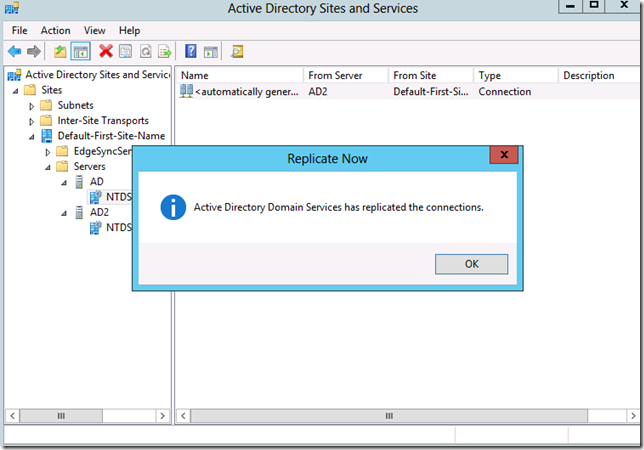The width and height of the screenshot is (644, 450).
Task: Select the AD2 server icon
Action: [x=79, y=212]
